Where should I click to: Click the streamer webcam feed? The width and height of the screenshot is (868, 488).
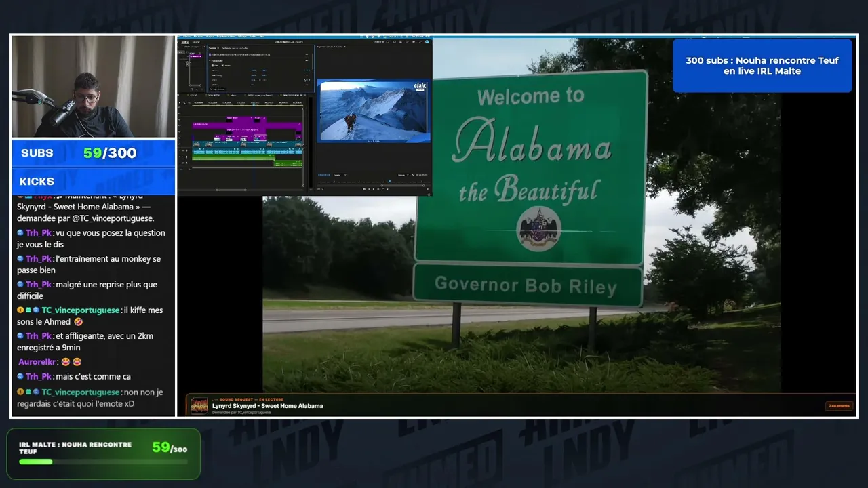93,87
